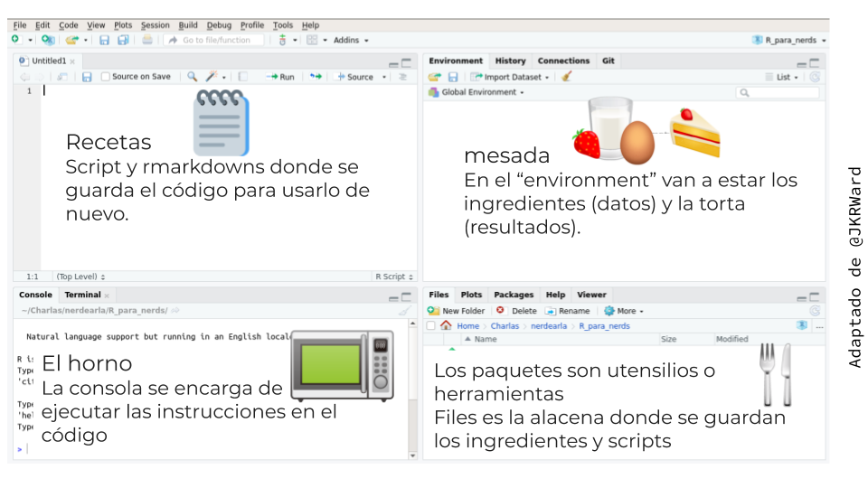Screen dimensions: 868x488
Task: Click the New Folder button
Action: pos(457,310)
